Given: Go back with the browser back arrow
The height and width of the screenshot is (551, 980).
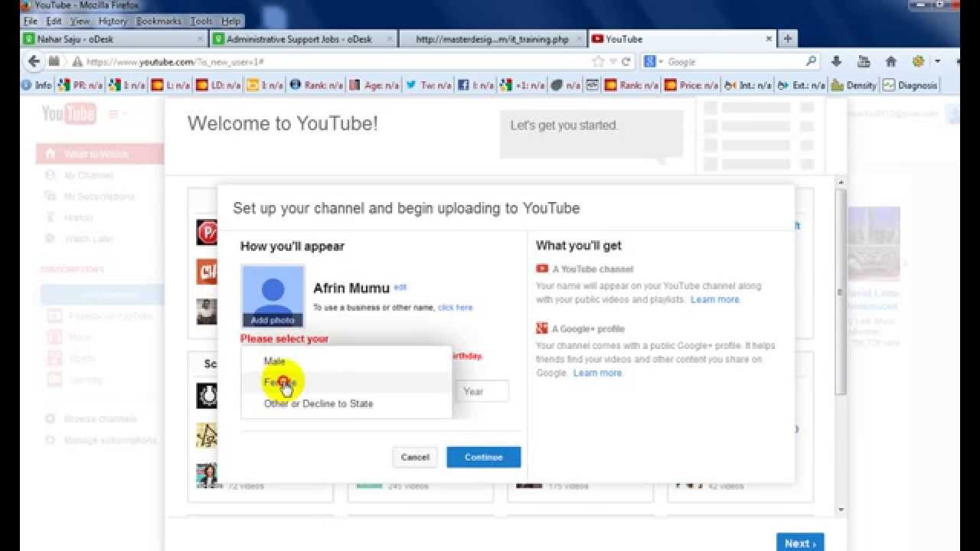Looking at the screenshot, I should click(34, 61).
